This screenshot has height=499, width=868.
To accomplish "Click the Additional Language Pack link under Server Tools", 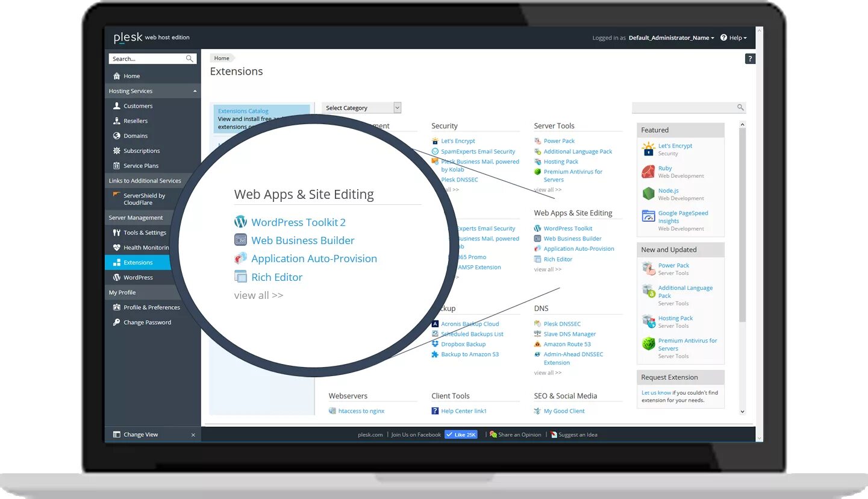I will [x=578, y=151].
